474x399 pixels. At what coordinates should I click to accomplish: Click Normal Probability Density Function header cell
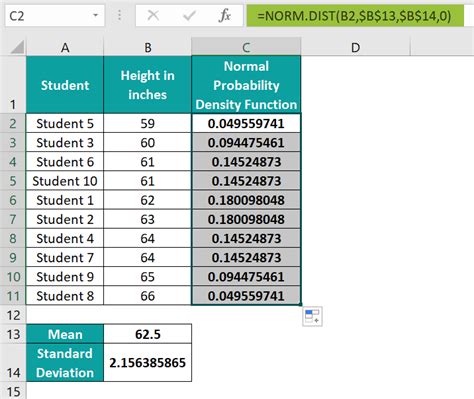point(246,85)
